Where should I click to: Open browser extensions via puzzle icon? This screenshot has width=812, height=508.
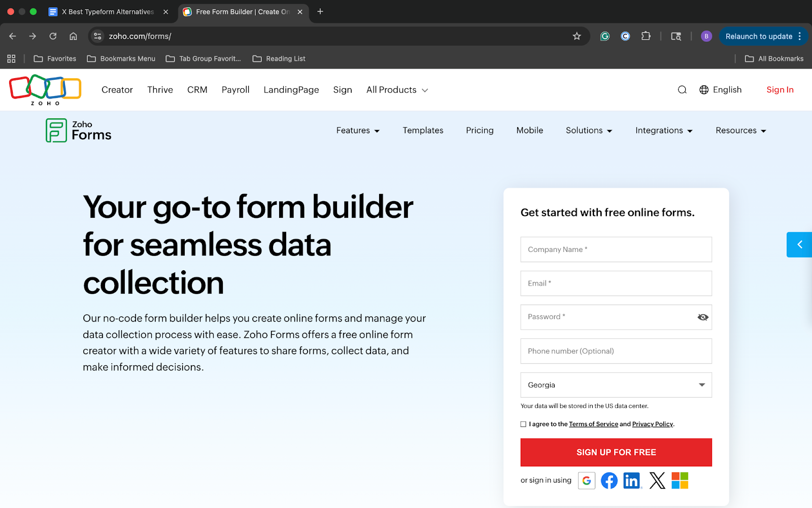click(x=646, y=36)
